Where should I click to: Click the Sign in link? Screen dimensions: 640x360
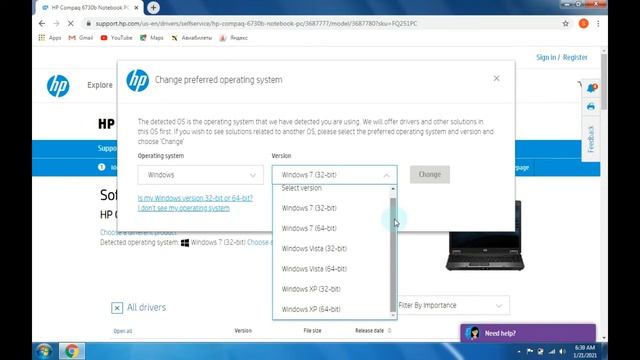pyautogui.click(x=546, y=58)
